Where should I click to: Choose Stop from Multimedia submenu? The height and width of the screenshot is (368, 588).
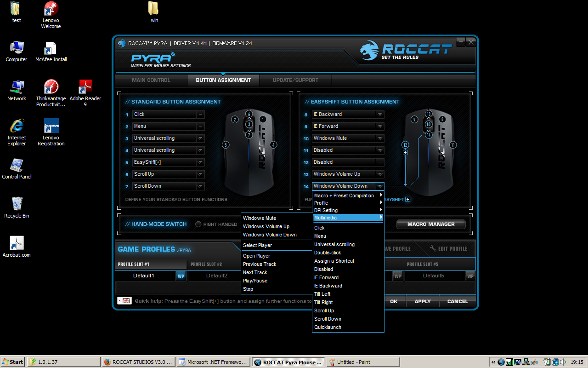pyautogui.click(x=277, y=289)
